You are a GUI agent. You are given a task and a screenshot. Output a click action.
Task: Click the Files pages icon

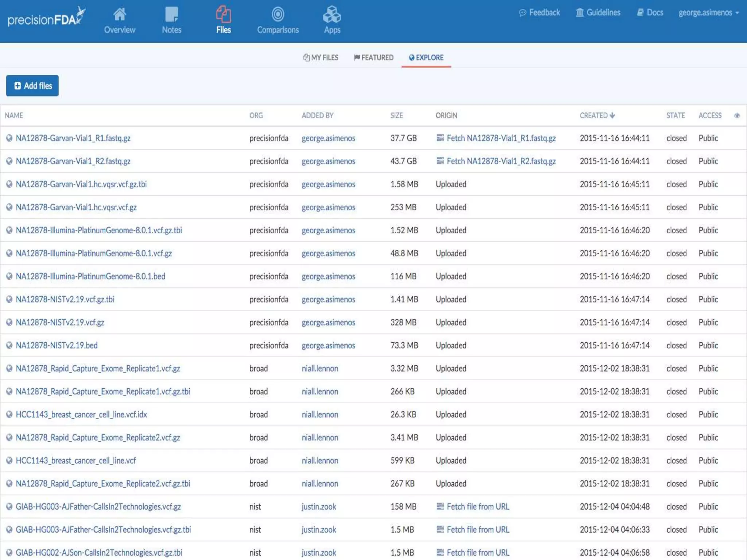(x=223, y=15)
